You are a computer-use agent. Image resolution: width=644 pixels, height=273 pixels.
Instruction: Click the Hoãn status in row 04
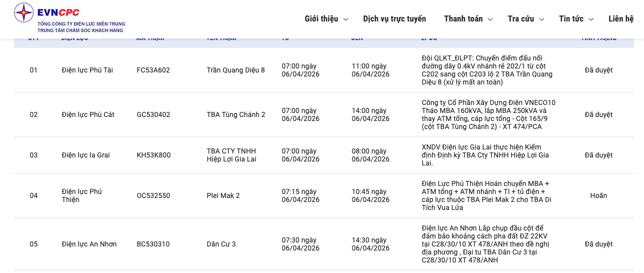598,195
